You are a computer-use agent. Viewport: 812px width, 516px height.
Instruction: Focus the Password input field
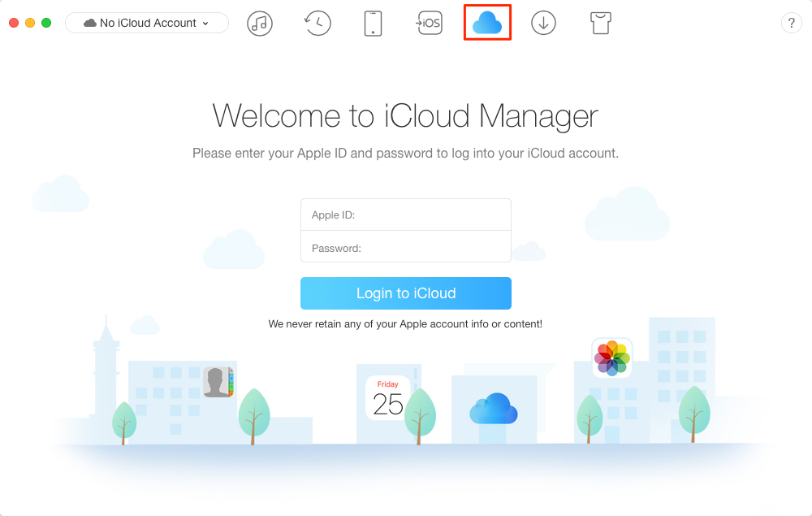point(406,246)
